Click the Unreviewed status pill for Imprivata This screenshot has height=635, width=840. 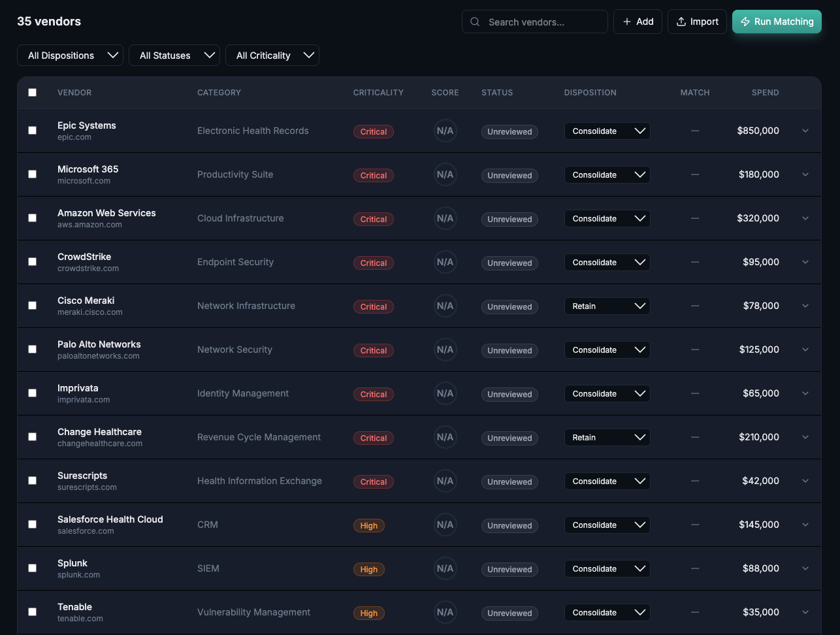pyautogui.click(x=509, y=394)
